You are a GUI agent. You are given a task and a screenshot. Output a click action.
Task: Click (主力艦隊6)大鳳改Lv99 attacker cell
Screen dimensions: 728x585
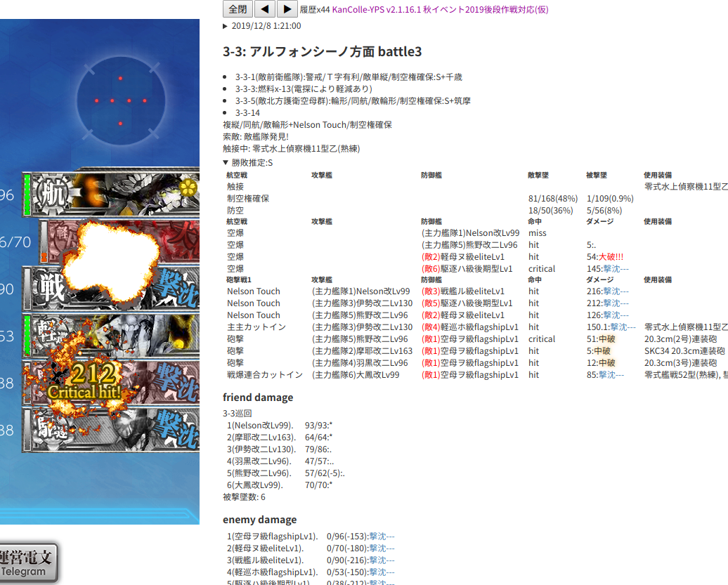(x=356, y=375)
